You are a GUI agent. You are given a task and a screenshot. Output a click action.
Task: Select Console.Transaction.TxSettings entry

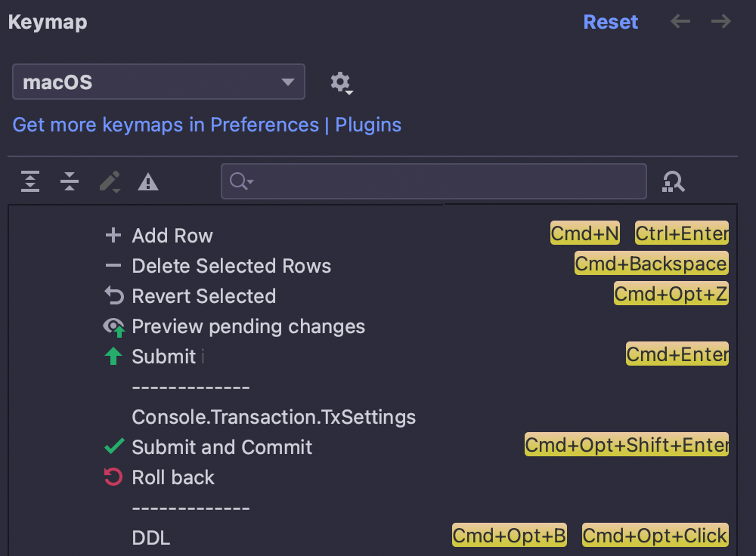(x=273, y=417)
